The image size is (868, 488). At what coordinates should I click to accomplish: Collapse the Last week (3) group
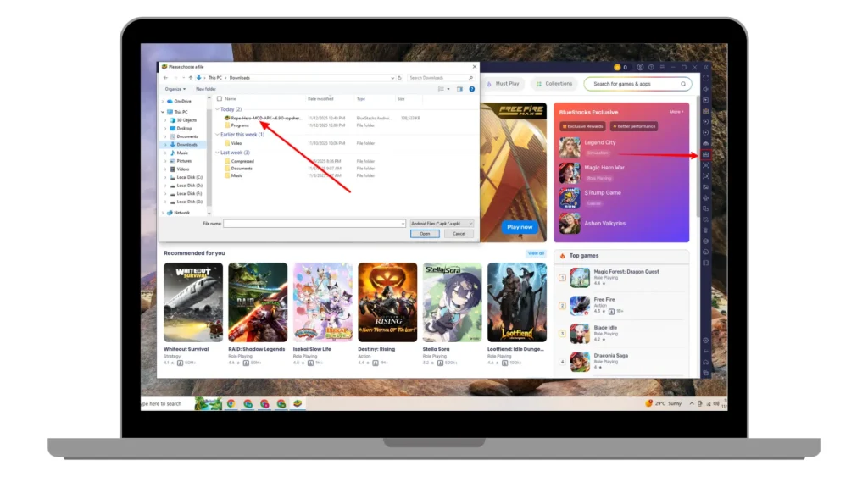(x=217, y=152)
